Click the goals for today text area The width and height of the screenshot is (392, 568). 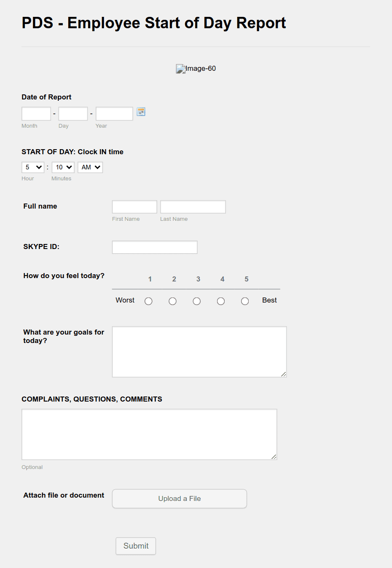(199, 351)
